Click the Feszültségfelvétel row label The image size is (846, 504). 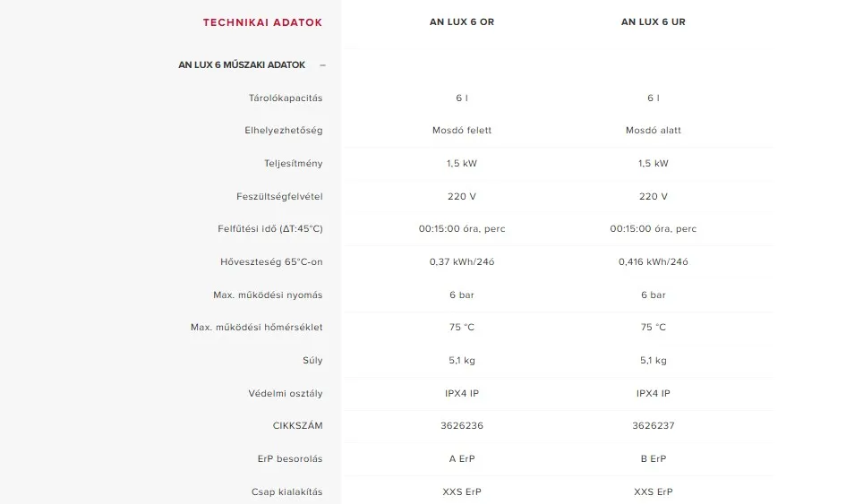click(x=279, y=196)
